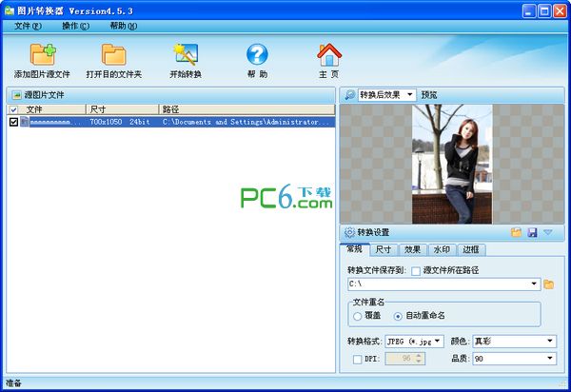571x392 pixels.
Task: Open the save path C:\ dropdown
Action: 534,284
